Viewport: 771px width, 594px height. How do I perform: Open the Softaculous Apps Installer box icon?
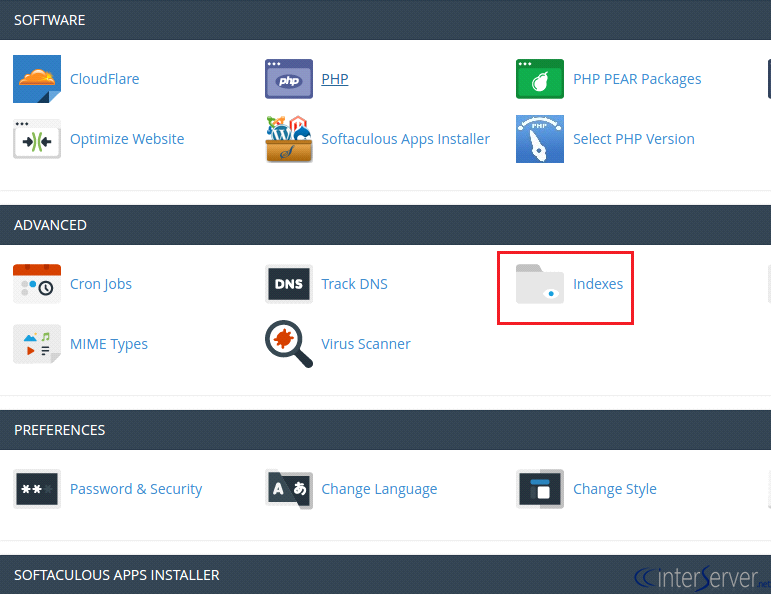[289, 139]
